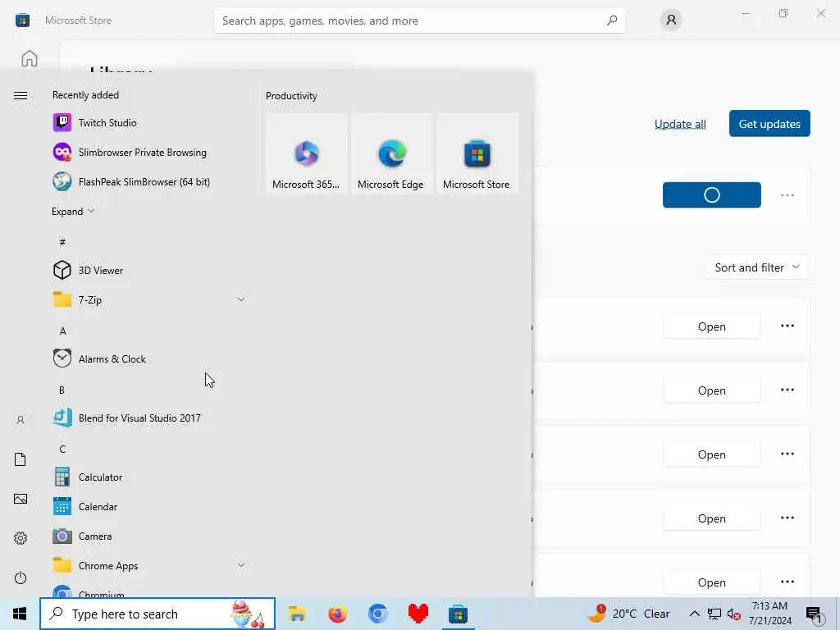
Task: Click the letter B section header
Action: pyautogui.click(x=62, y=390)
